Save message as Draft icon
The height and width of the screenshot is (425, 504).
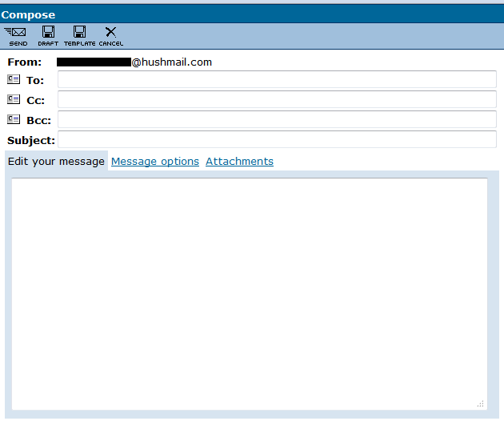tap(48, 32)
